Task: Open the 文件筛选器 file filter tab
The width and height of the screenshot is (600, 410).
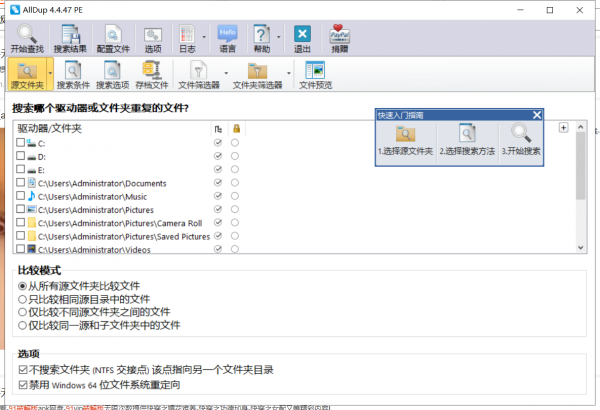Action: click(x=199, y=74)
